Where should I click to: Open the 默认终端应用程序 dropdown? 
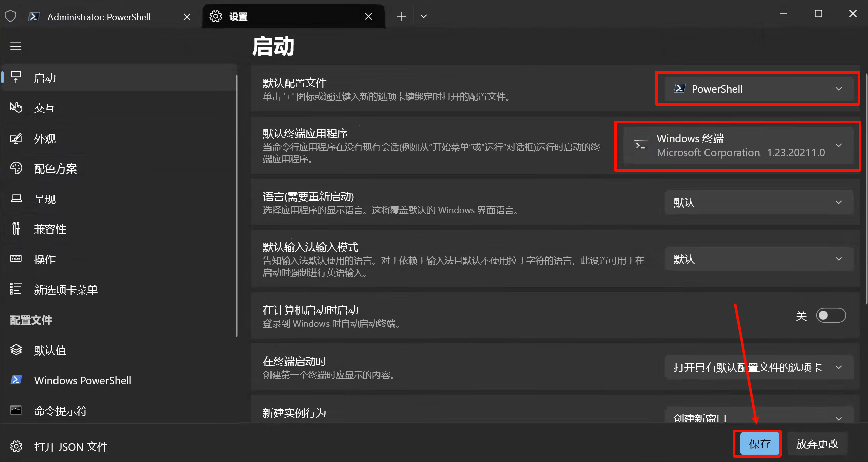(x=737, y=146)
